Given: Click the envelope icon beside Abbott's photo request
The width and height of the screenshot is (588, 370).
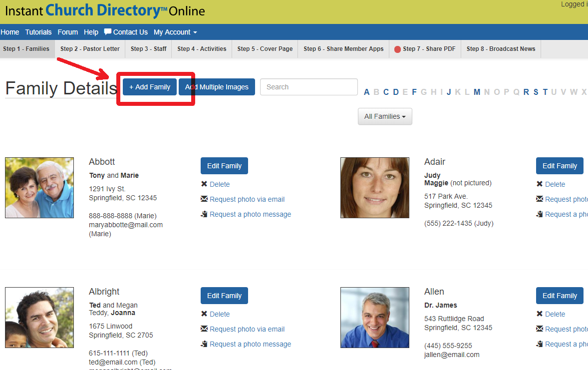Looking at the screenshot, I should pos(204,199).
